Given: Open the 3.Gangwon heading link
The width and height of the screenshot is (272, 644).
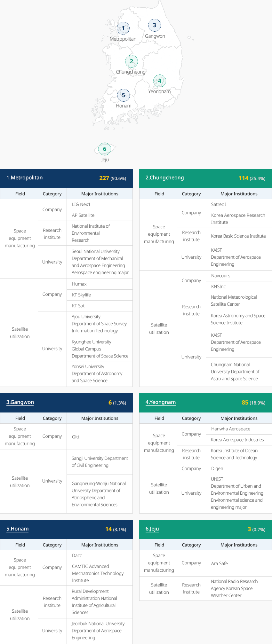Looking at the screenshot, I should point(20,402).
